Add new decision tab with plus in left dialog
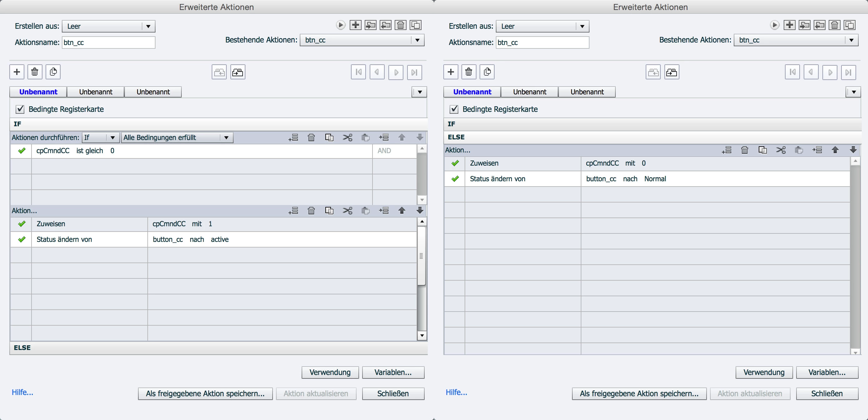Viewport: 868px width, 420px height. (x=17, y=72)
